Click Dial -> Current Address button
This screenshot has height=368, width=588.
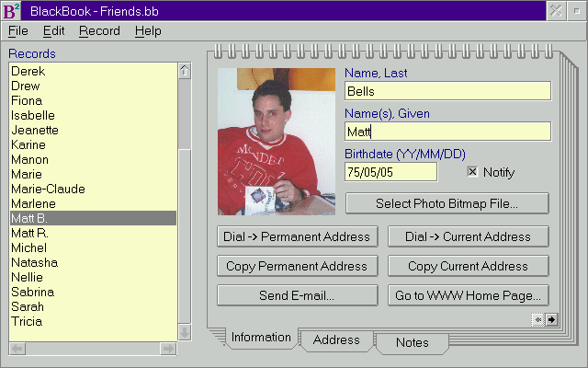tap(468, 236)
